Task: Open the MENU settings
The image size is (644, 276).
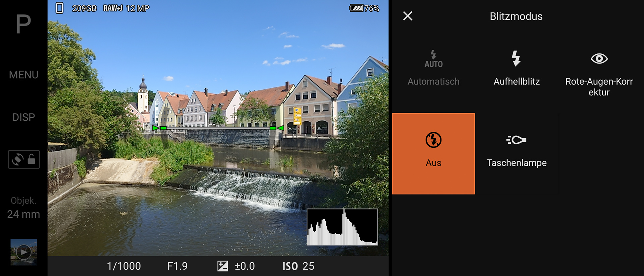Action: (x=23, y=75)
